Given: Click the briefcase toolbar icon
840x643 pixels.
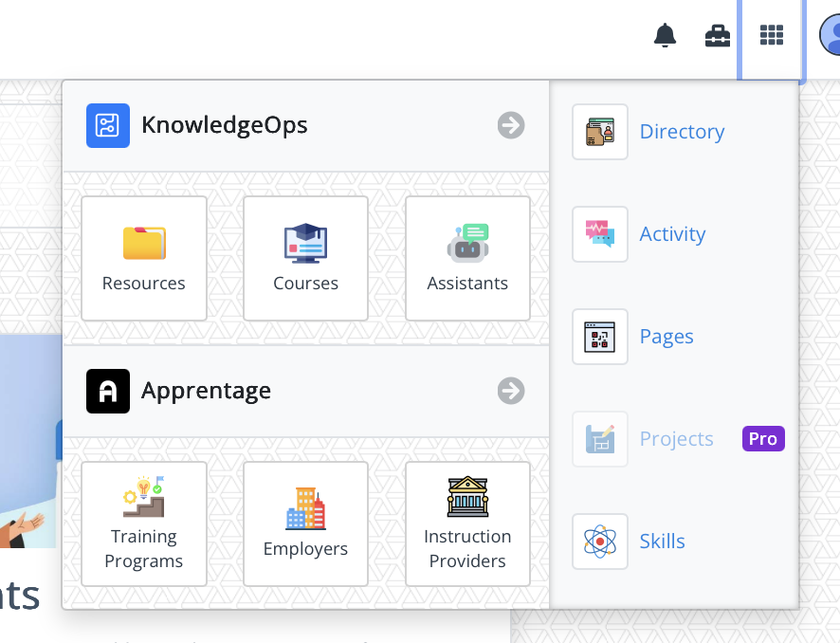Looking at the screenshot, I should pos(718,35).
